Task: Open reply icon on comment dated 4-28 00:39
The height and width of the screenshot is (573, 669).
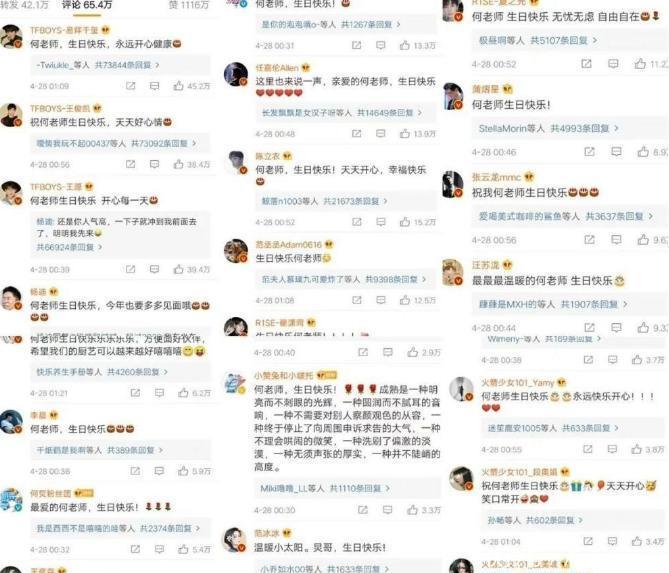Action: point(154,269)
